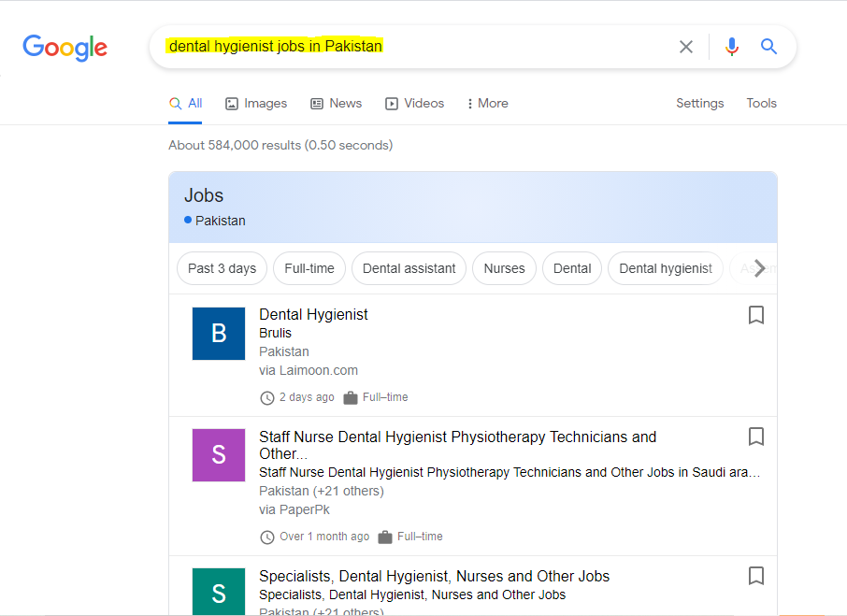Viewport: 847px width, 616px height.
Task: Open the More menu
Action: point(488,103)
